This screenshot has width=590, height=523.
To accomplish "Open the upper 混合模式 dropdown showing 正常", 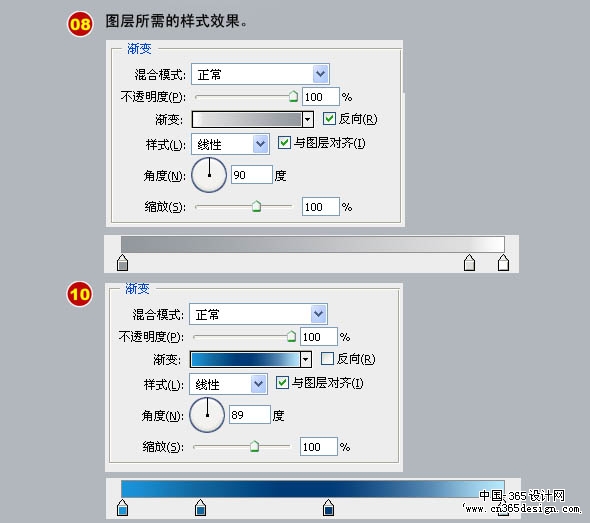I will point(260,74).
